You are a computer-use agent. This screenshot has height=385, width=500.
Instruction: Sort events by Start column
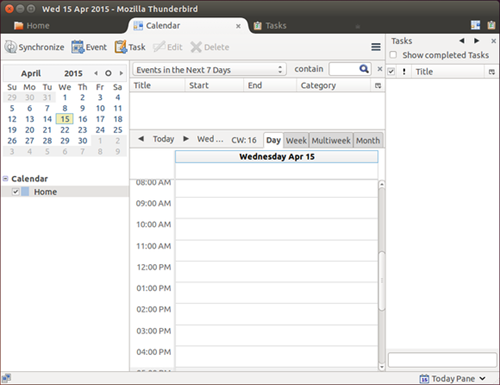click(x=214, y=85)
